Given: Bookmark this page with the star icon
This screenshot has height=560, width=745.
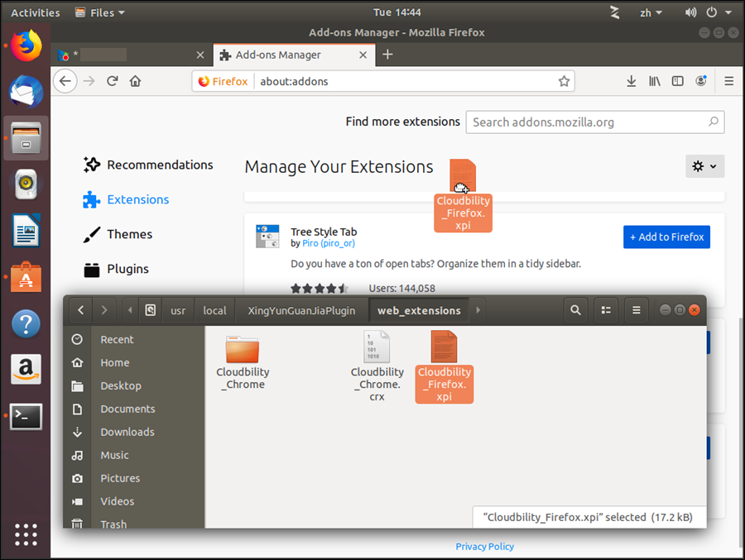Looking at the screenshot, I should 564,81.
